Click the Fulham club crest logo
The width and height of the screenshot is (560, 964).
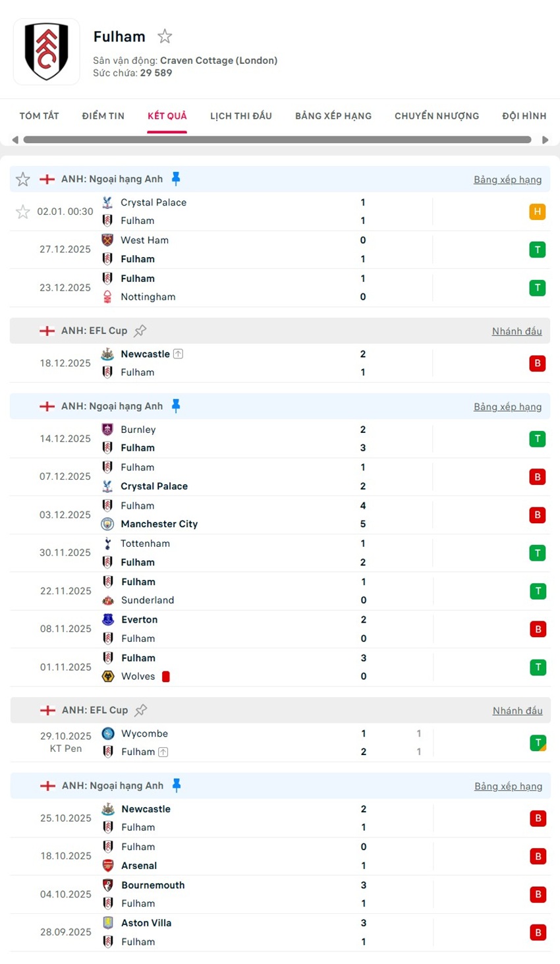tap(46, 51)
